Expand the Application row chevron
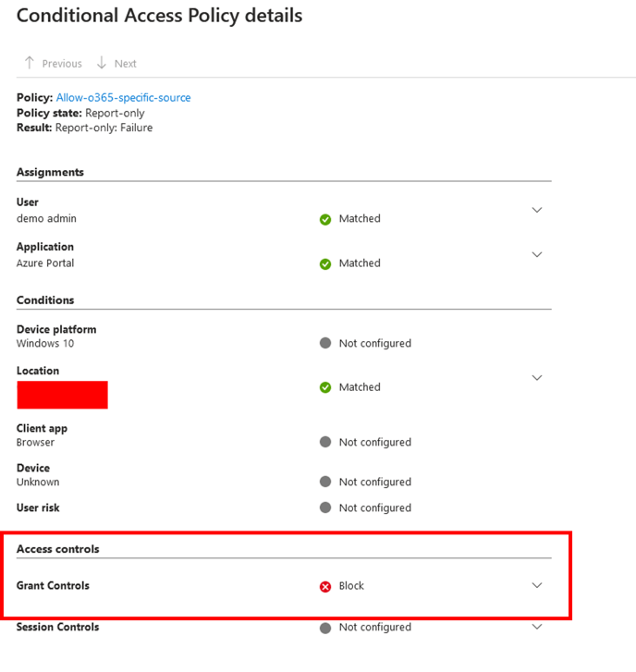The width and height of the screenshot is (636, 672). (537, 254)
